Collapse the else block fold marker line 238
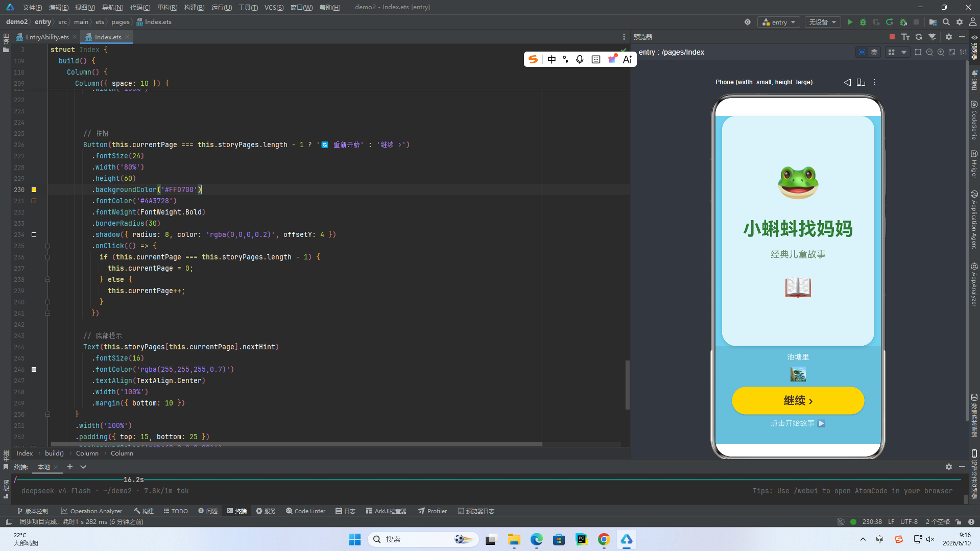980x551 pixels. coord(47,279)
